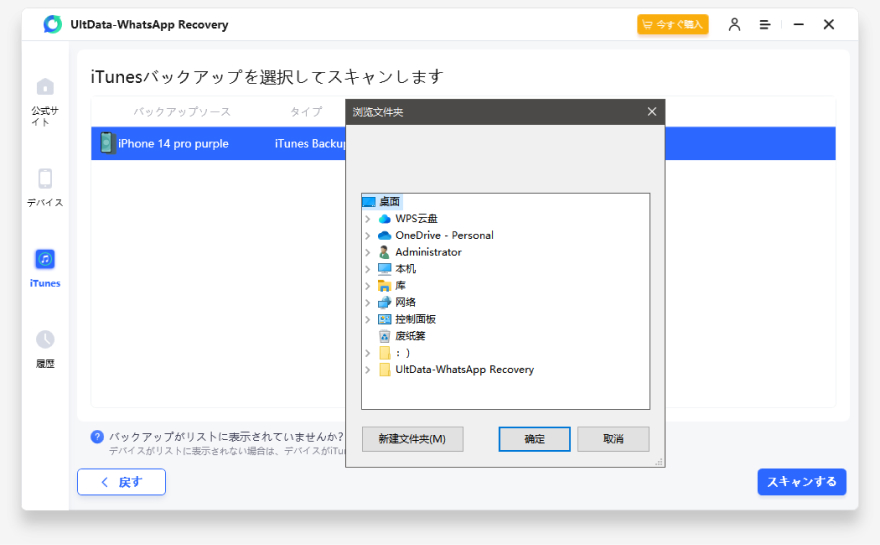The height and width of the screenshot is (545, 880).
Task: Select the 本机 computer icon
Action: (384, 269)
